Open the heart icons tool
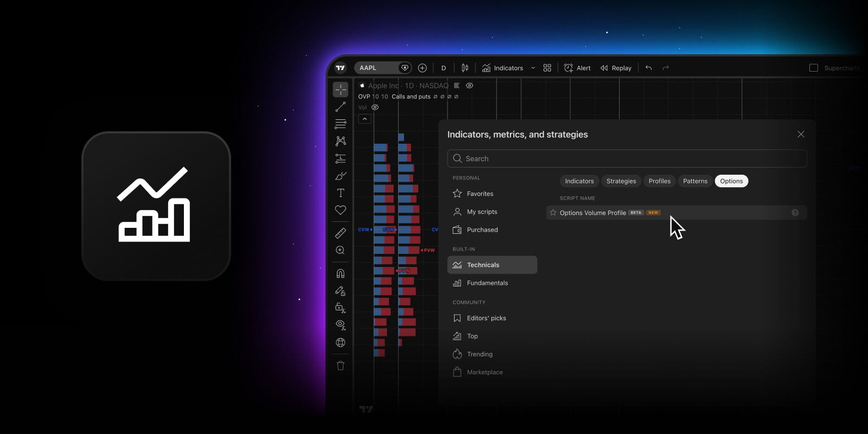This screenshot has width=868, height=434. click(341, 210)
